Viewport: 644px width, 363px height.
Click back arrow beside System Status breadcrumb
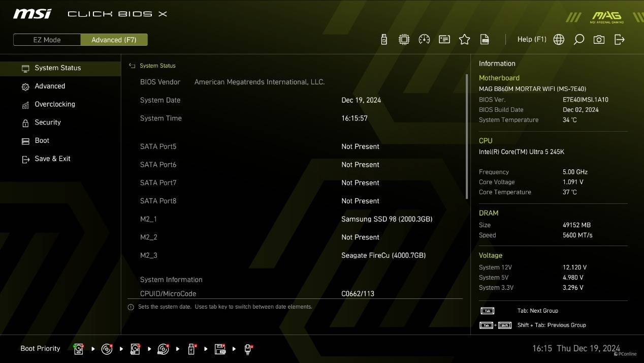click(132, 66)
